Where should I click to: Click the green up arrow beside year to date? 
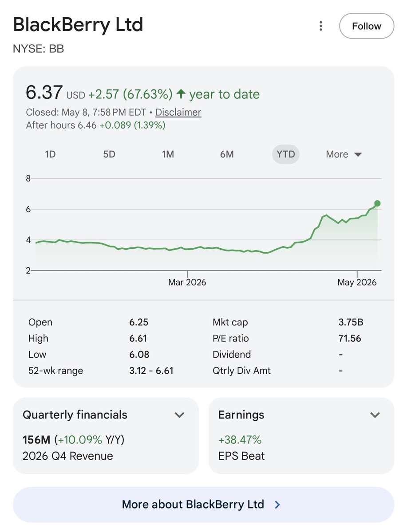coord(181,94)
